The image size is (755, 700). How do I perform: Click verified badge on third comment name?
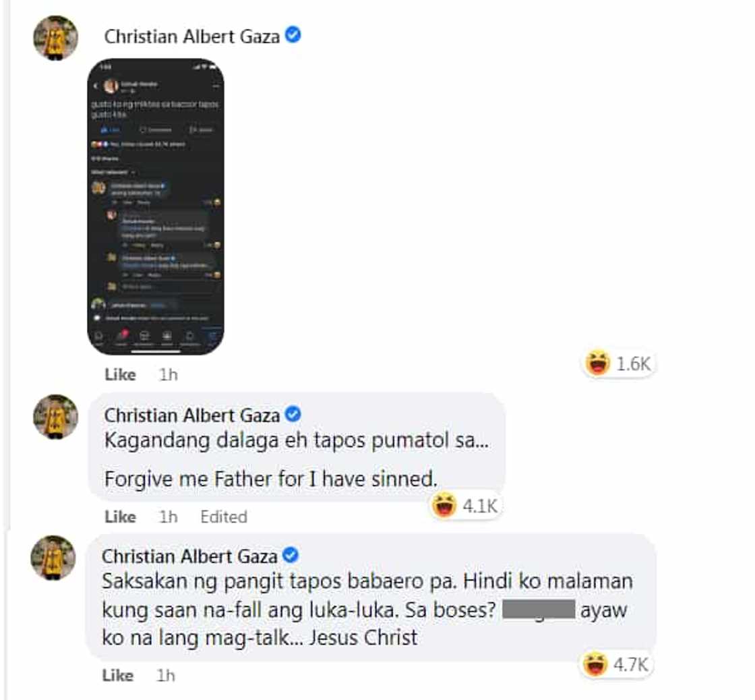pos(291,555)
